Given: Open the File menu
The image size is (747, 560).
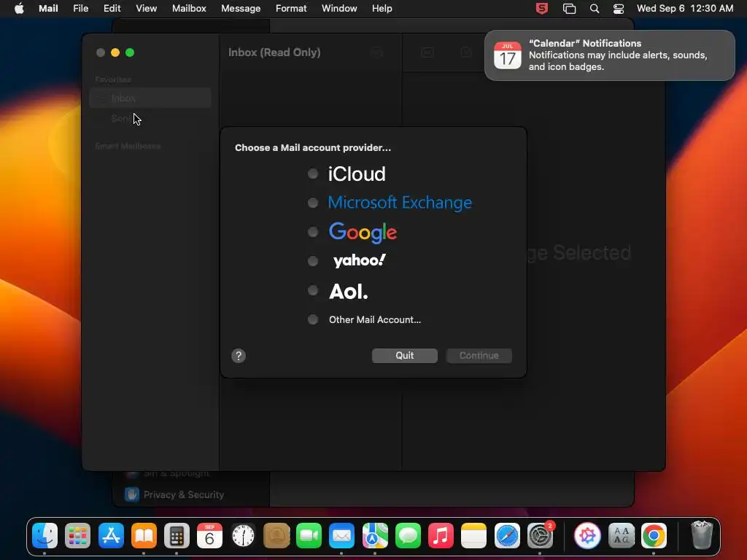Looking at the screenshot, I should coord(80,9).
